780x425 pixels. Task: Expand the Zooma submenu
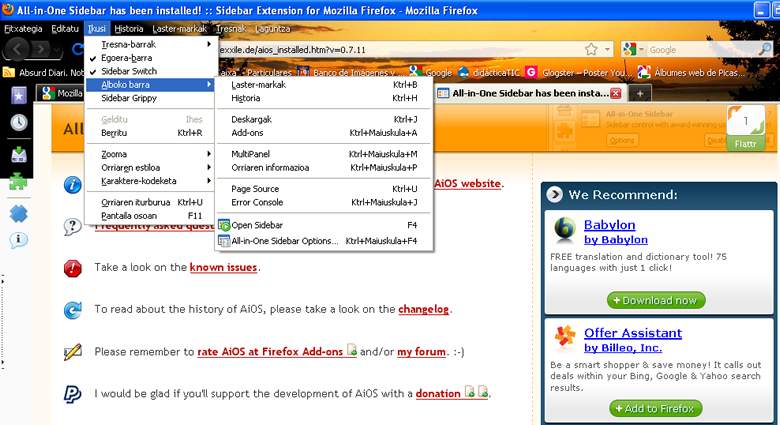pyautogui.click(x=152, y=154)
